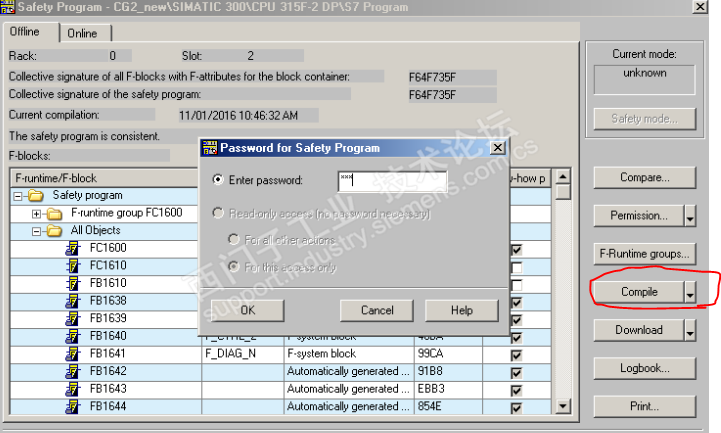This screenshot has height=433, width=721.
Task: Confirm password with OK button
Action: 247,310
